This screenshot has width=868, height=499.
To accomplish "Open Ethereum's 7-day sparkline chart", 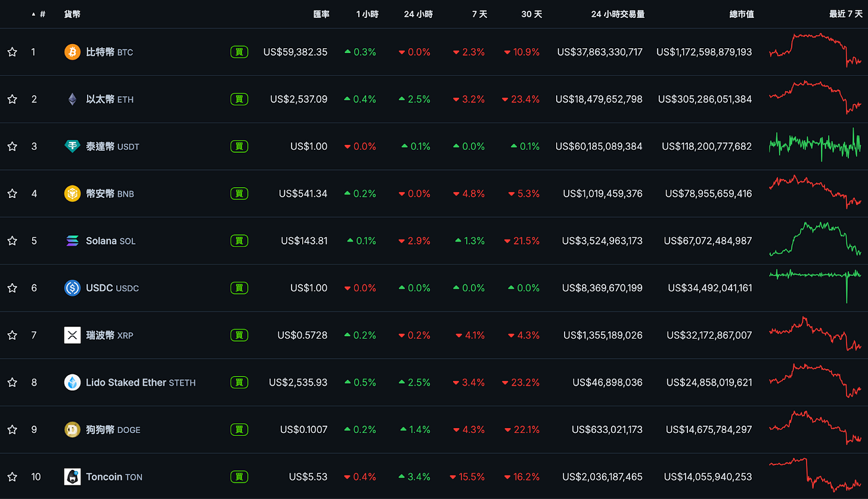I will [x=815, y=98].
